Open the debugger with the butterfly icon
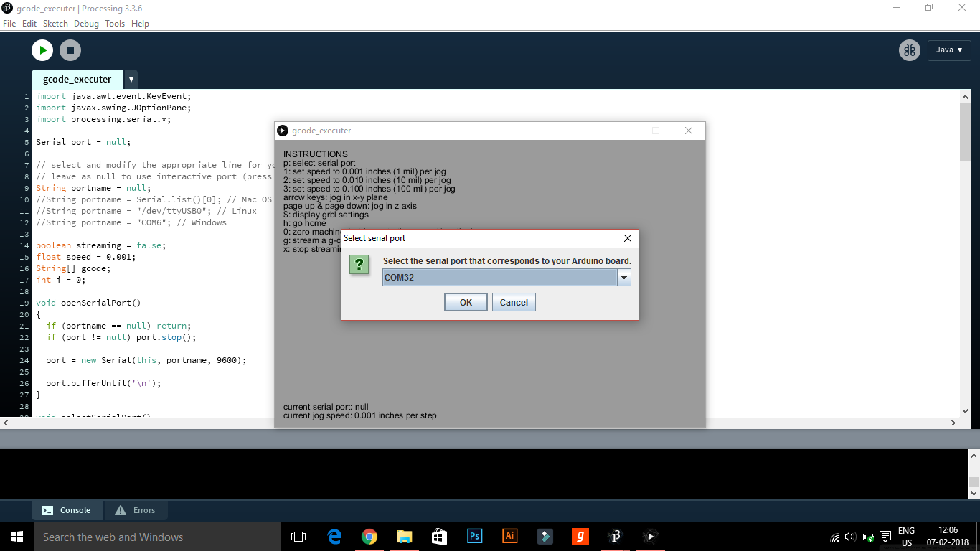980x551 pixels. 909,50
